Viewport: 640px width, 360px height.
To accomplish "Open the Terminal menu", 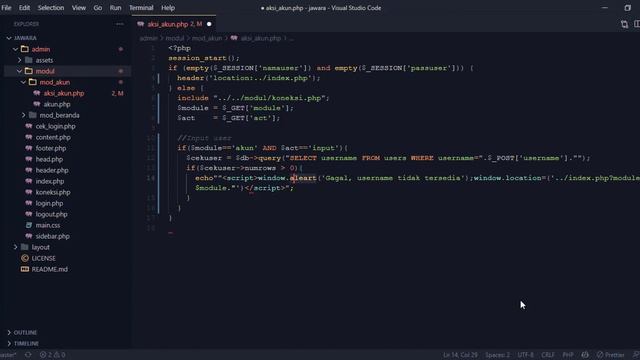I will [141, 8].
